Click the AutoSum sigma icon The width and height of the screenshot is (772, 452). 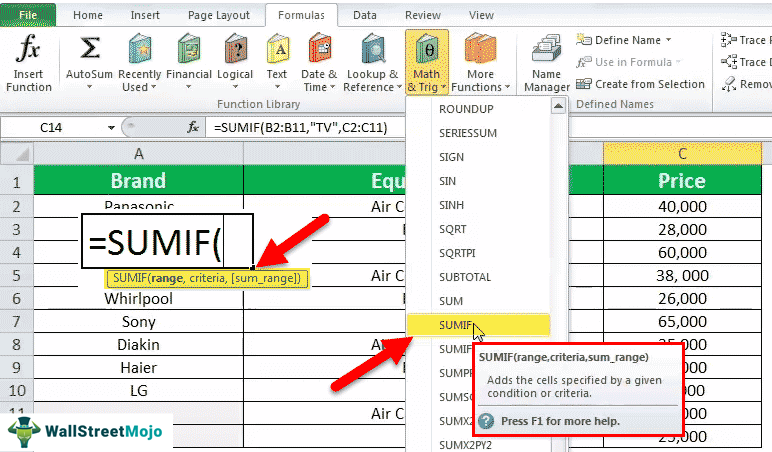click(x=90, y=48)
